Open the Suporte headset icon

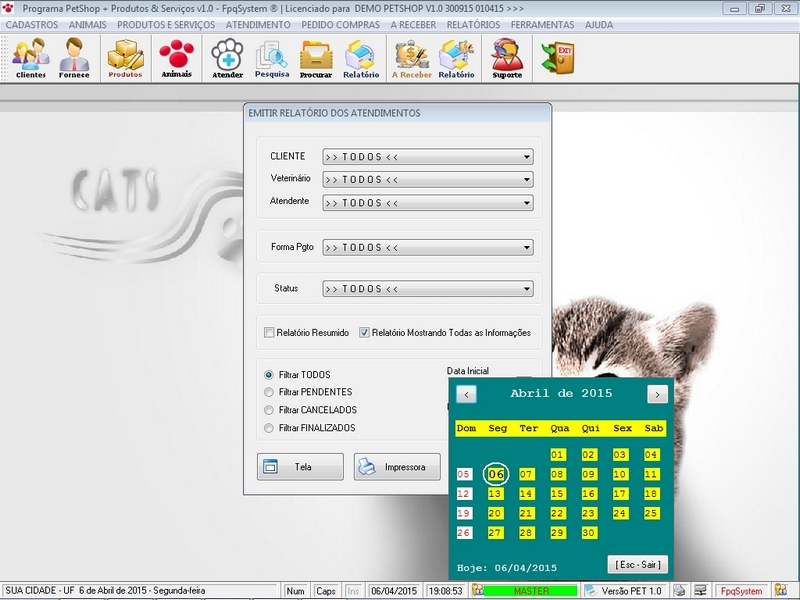(x=507, y=58)
